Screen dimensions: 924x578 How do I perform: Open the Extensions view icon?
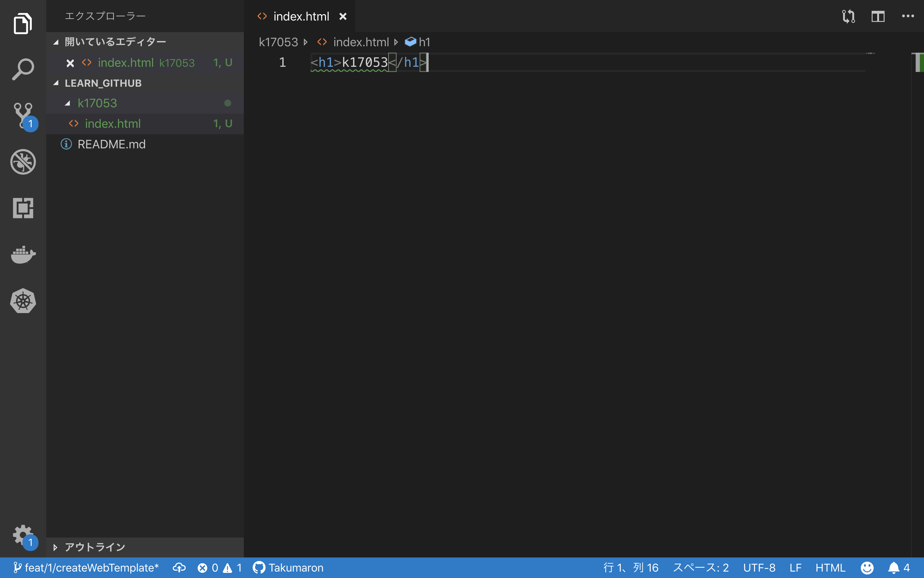click(23, 208)
